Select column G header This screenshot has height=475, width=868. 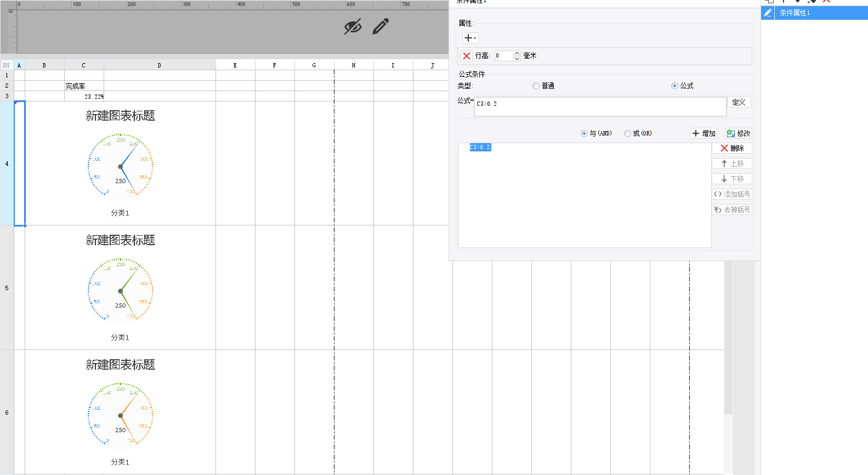point(314,65)
